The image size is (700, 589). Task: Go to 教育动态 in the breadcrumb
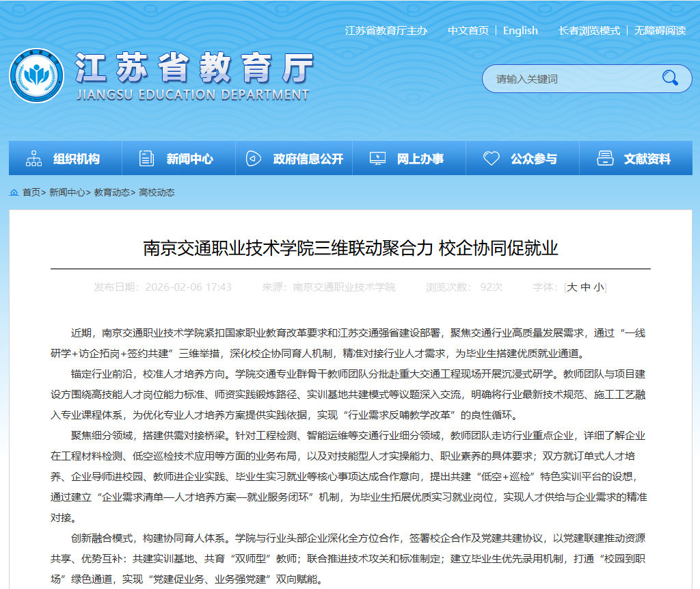(111, 192)
